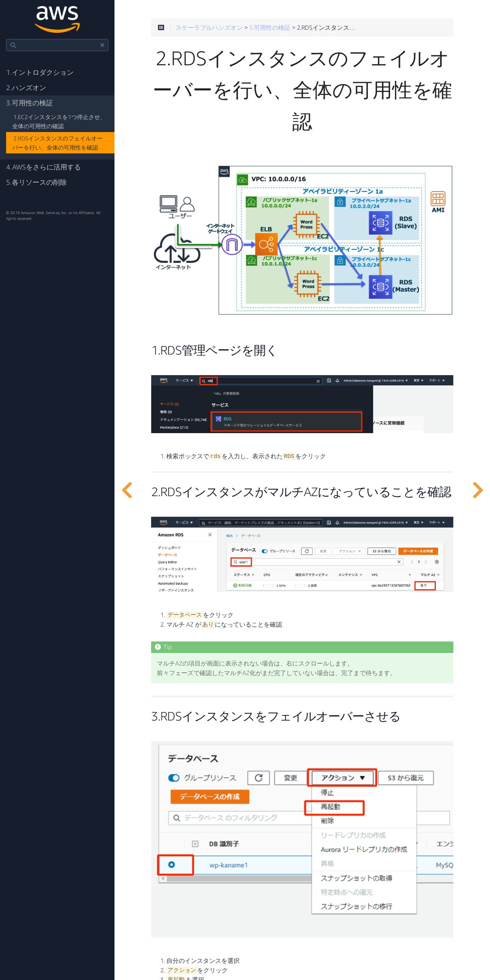Click the 変更 button in the large screenshot
This screenshot has width=490, height=980.
coord(290,778)
